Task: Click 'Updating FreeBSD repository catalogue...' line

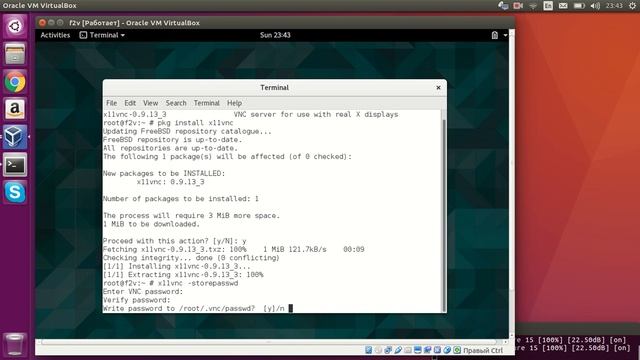Action: coord(187,131)
